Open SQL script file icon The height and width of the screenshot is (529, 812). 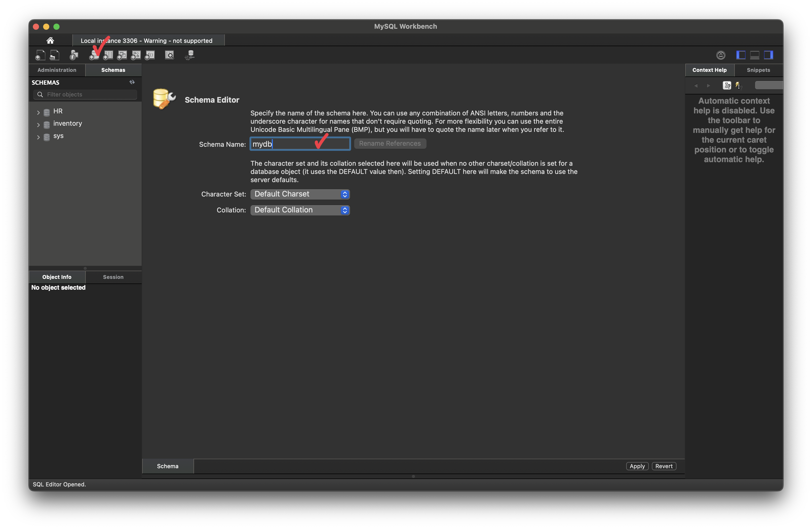[x=54, y=55]
